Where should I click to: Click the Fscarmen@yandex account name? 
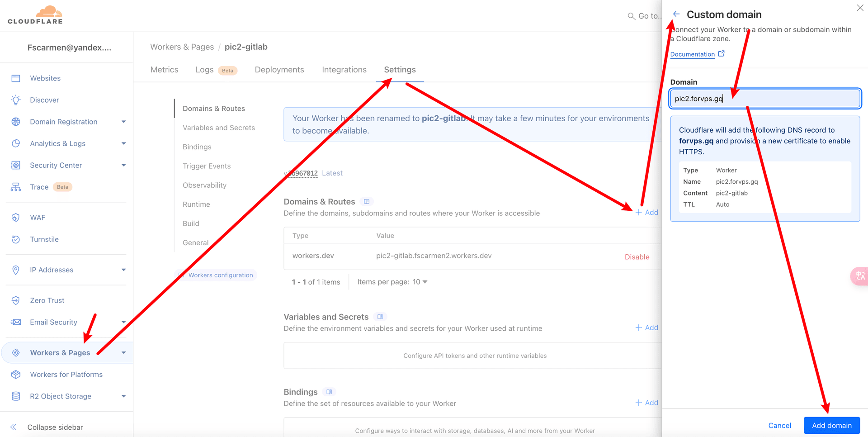[x=69, y=47]
